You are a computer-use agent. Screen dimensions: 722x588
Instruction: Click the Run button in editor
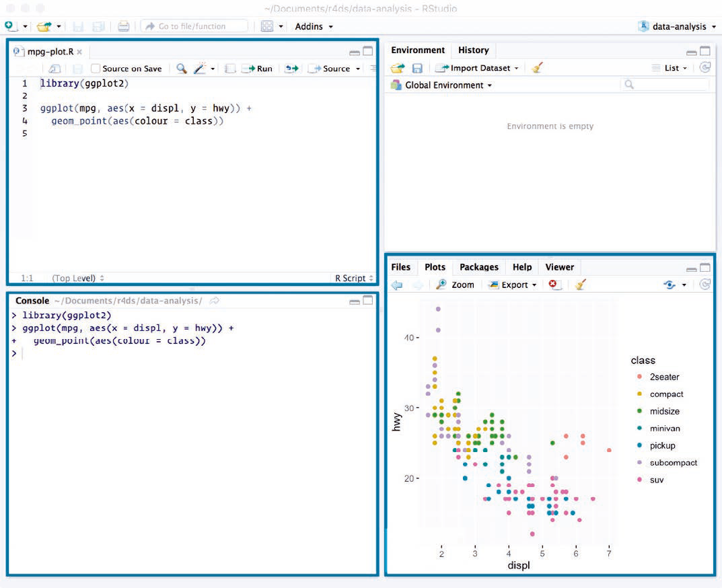click(257, 69)
